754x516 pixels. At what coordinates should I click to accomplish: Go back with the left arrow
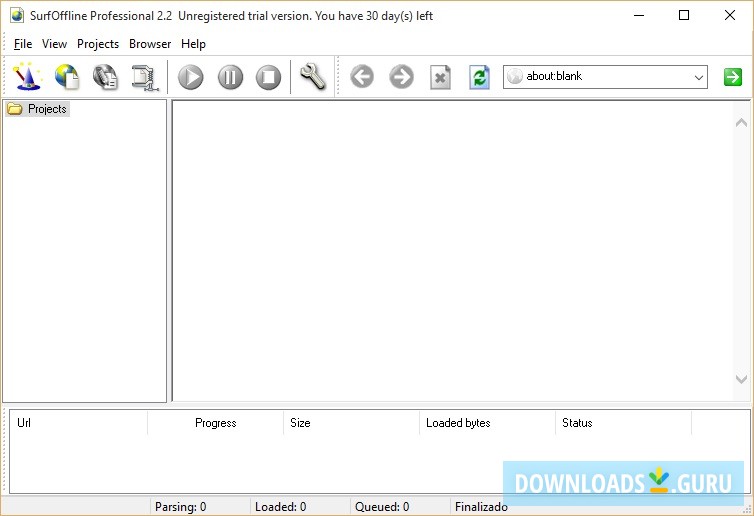tap(362, 77)
